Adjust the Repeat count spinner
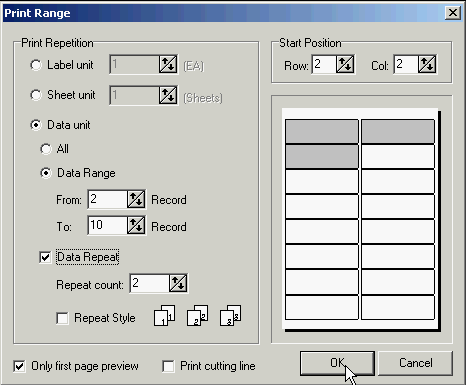Image resolution: width=466 pixels, height=385 pixels. (x=178, y=283)
